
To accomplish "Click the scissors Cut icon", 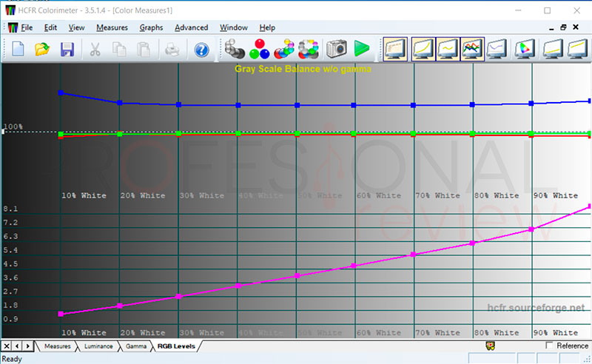I will click(x=95, y=49).
